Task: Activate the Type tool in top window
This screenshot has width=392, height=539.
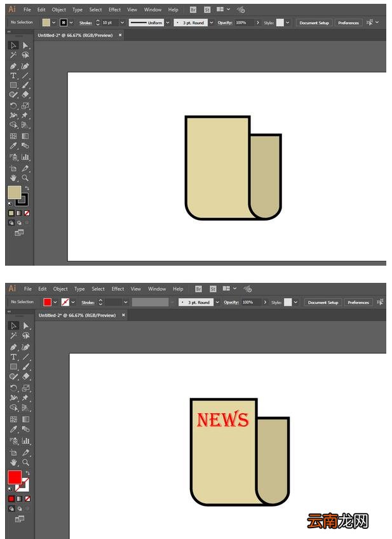Action: (13, 76)
